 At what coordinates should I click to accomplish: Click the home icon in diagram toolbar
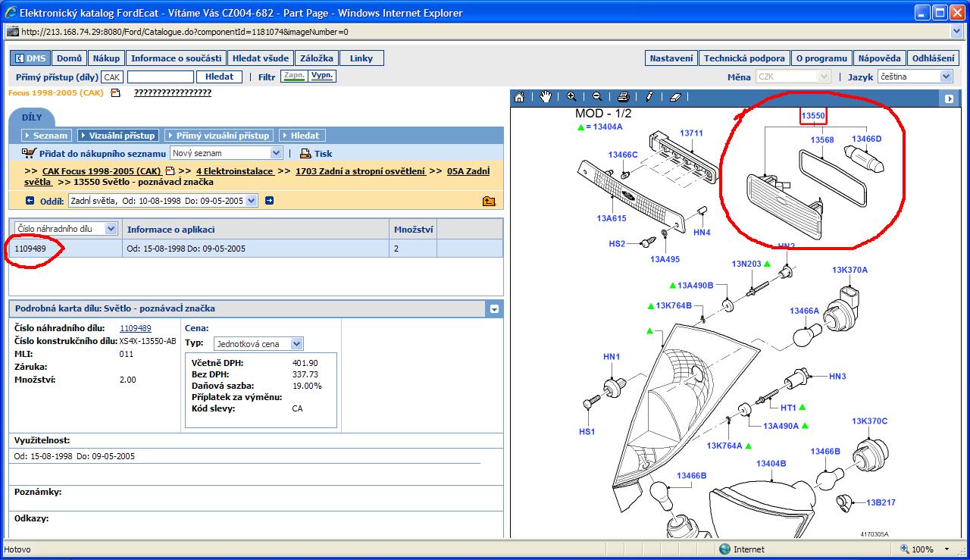click(519, 97)
